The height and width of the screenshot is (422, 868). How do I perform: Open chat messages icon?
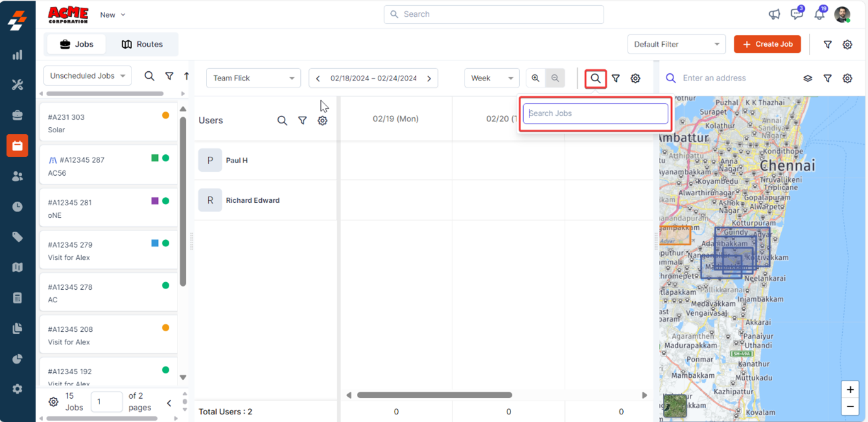coord(796,14)
